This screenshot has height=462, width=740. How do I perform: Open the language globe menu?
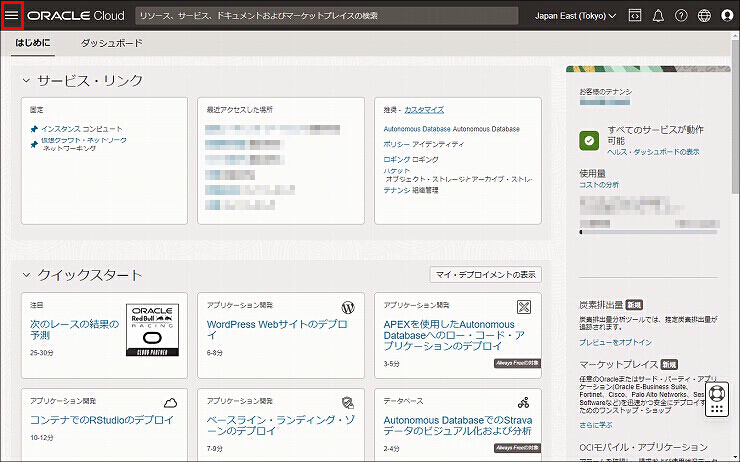point(704,16)
